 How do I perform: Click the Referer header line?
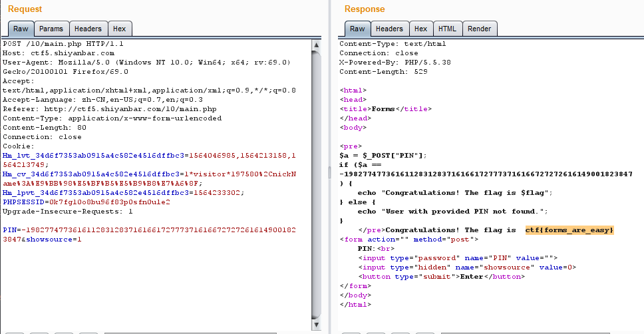110,109
